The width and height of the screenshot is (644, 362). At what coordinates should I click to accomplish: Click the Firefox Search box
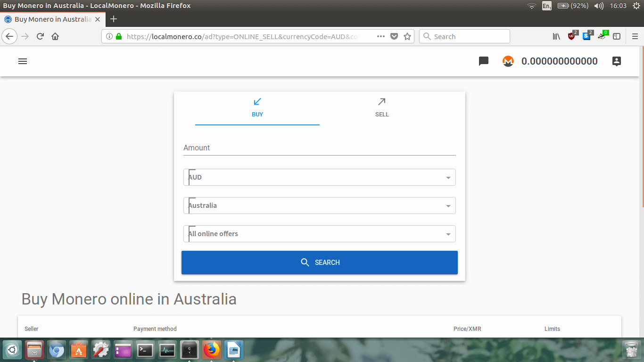(x=464, y=36)
